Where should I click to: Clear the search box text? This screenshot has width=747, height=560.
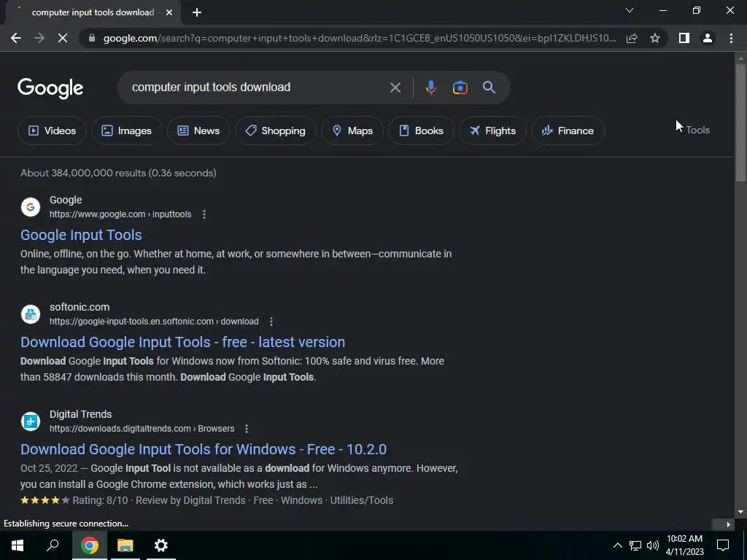tap(395, 87)
